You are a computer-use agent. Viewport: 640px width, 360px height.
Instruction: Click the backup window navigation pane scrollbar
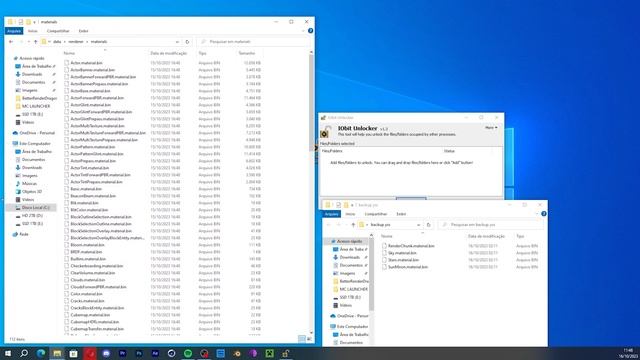pyautogui.click(x=371, y=273)
